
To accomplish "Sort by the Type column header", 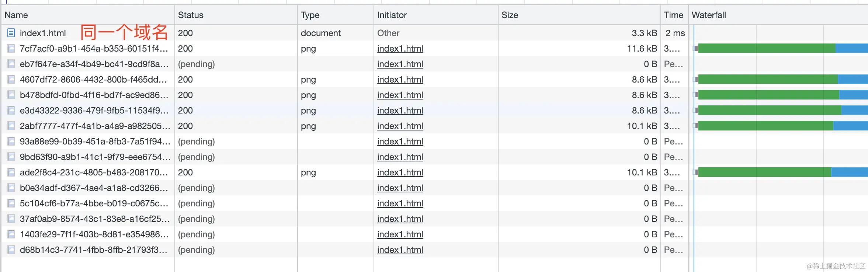I will [x=310, y=15].
